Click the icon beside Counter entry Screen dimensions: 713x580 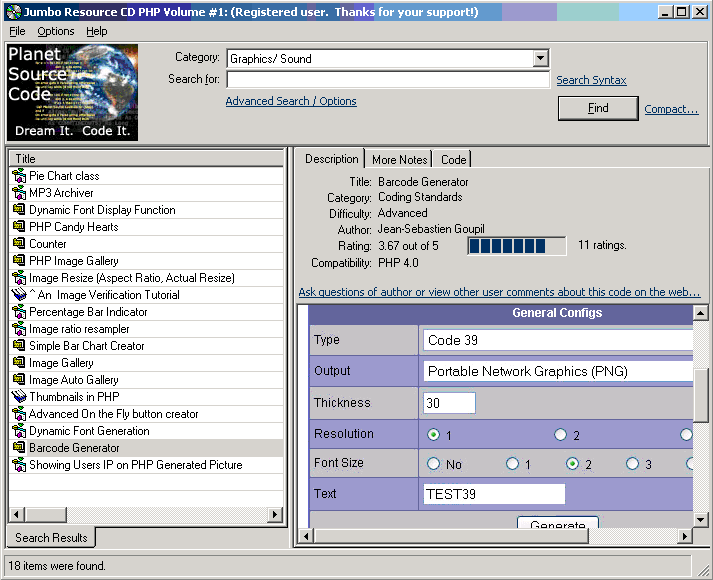pyautogui.click(x=19, y=244)
